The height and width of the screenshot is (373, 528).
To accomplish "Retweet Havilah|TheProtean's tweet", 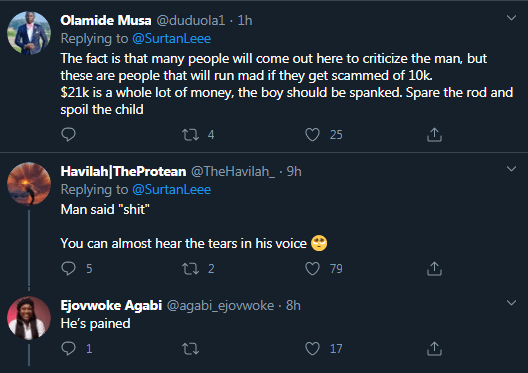I will pyautogui.click(x=191, y=269).
